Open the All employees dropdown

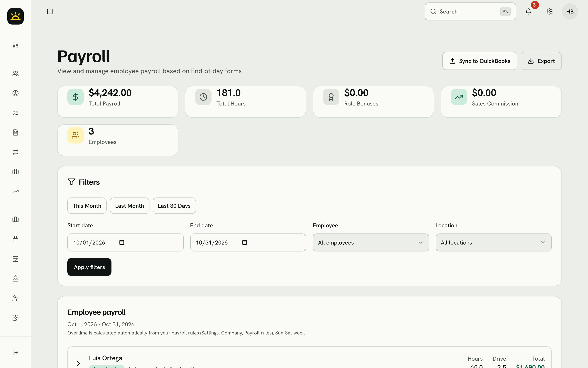(x=371, y=242)
